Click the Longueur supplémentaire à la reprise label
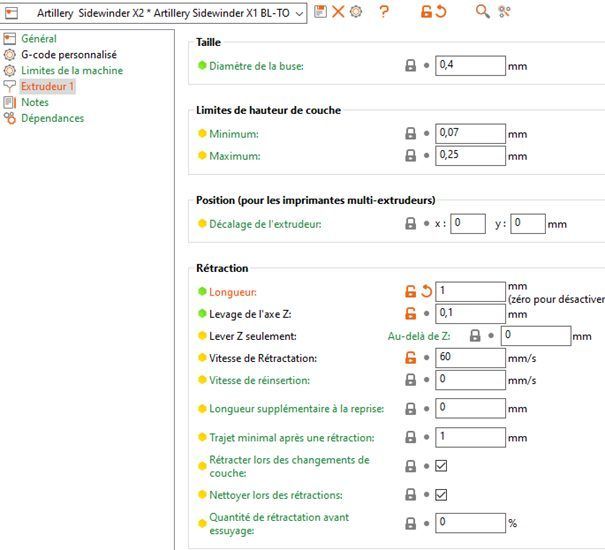 tap(296, 409)
